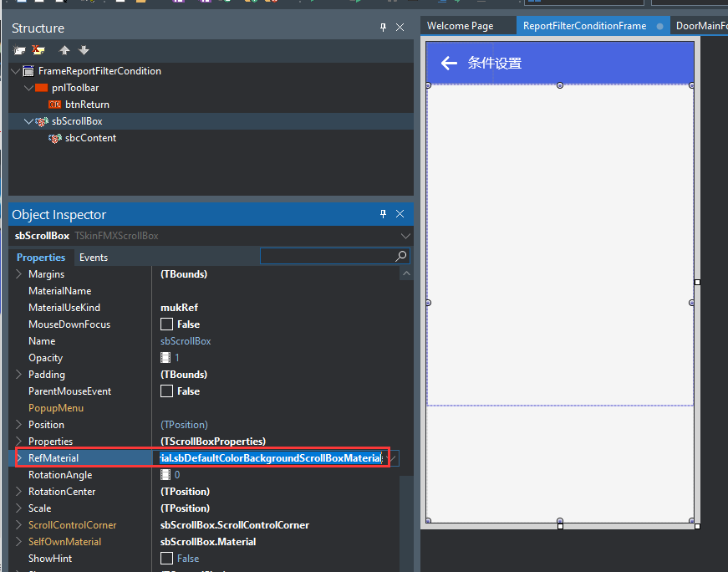Click the property list scroll up arrow
This screenshot has width=728, height=572.
click(406, 273)
